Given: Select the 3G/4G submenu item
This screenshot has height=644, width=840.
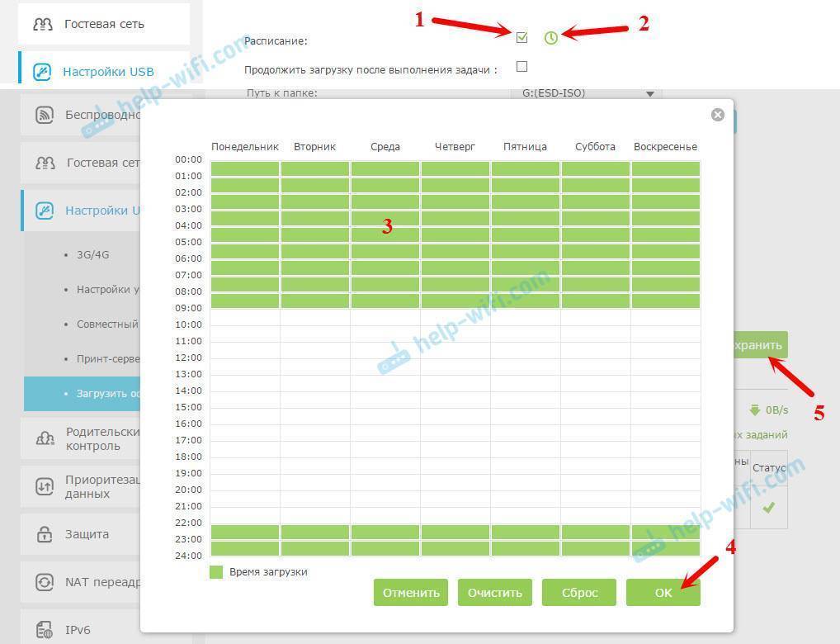Looking at the screenshot, I should pos(92,255).
